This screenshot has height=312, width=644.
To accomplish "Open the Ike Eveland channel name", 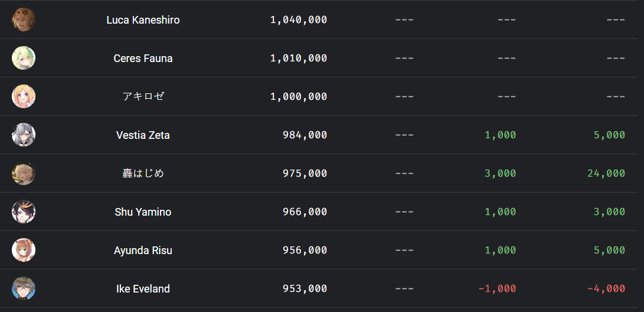I will [143, 289].
